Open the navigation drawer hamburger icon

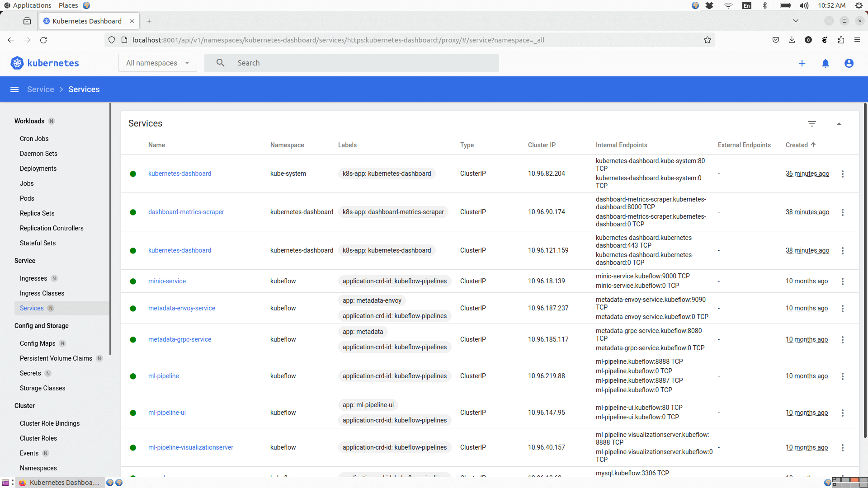[x=14, y=89]
